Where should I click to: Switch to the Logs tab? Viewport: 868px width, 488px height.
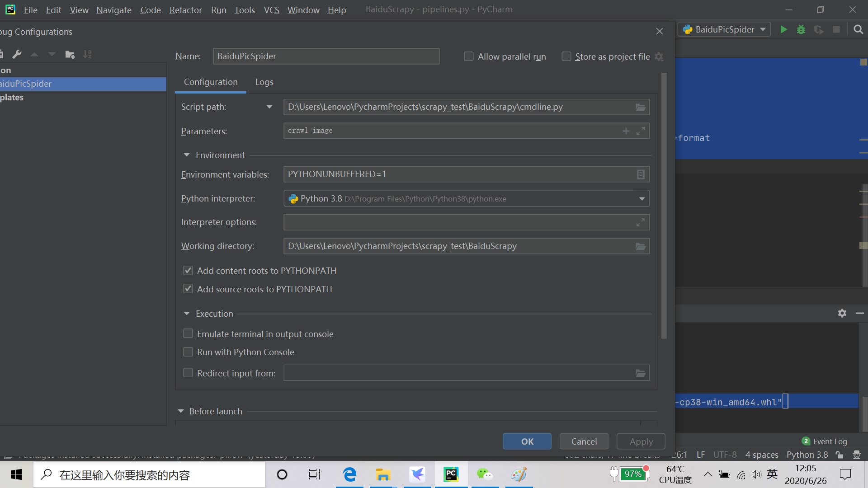(x=264, y=82)
